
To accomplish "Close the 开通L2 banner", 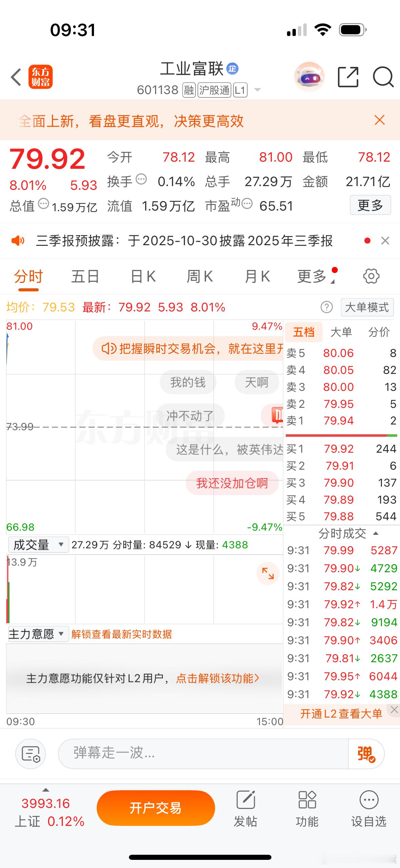I will click(x=394, y=709).
